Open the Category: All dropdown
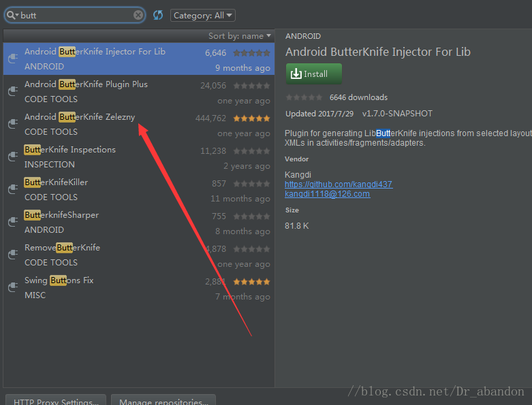 click(x=202, y=15)
